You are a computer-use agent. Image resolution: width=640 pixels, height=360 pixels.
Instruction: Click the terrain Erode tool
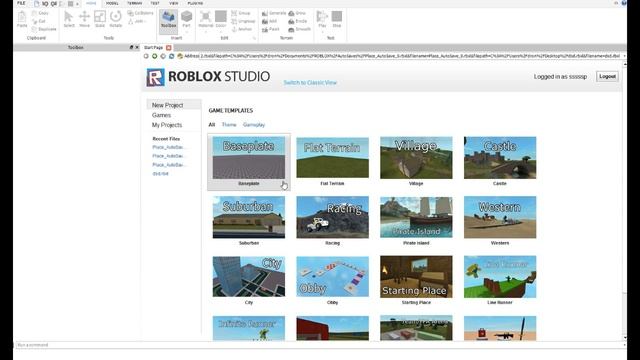[x=298, y=21]
